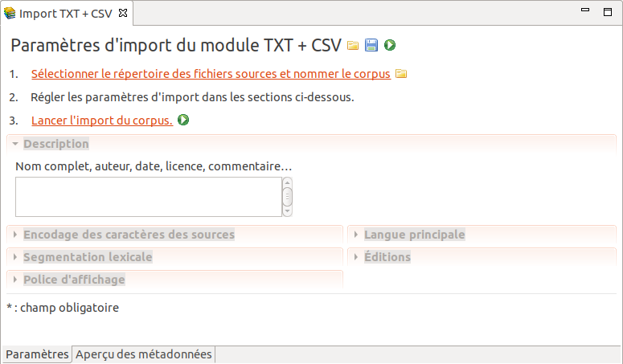Open link Sélectionner le répertoire des fichiers sources
Viewport: 623px width, 364px height.
pos(211,74)
